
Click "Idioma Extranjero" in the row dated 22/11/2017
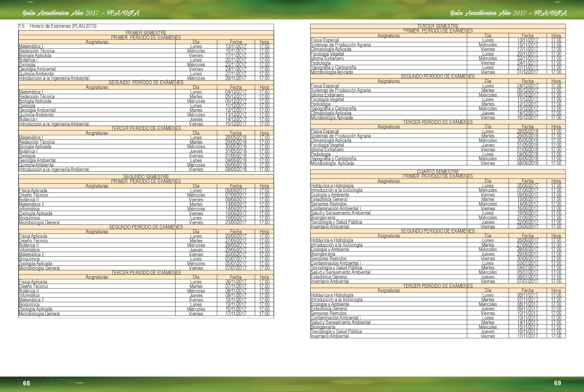pyautogui.click(x=327, y=58)
